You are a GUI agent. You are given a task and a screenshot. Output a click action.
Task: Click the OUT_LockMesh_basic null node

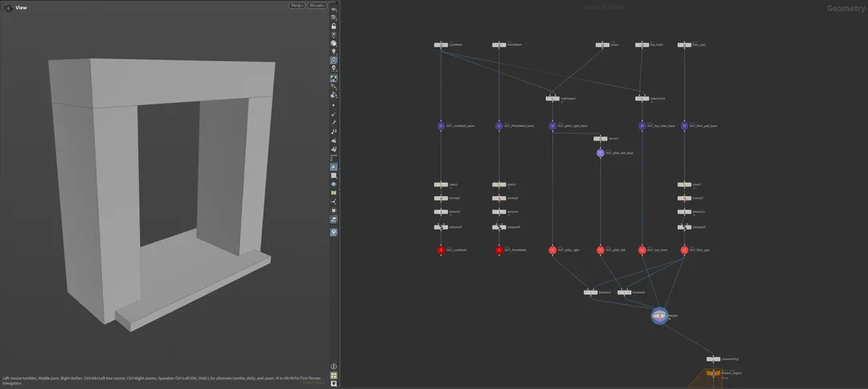(x=440, y=125)
